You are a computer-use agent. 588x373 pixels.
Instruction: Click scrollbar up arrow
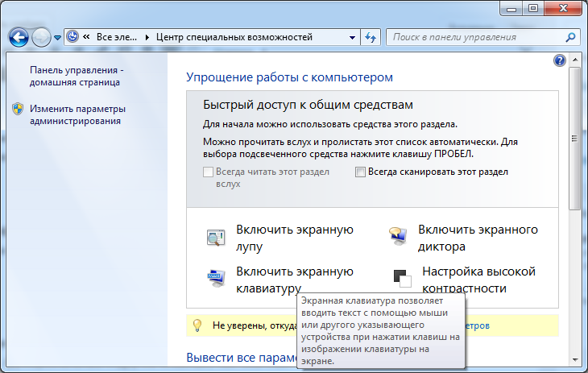(575, 60)
